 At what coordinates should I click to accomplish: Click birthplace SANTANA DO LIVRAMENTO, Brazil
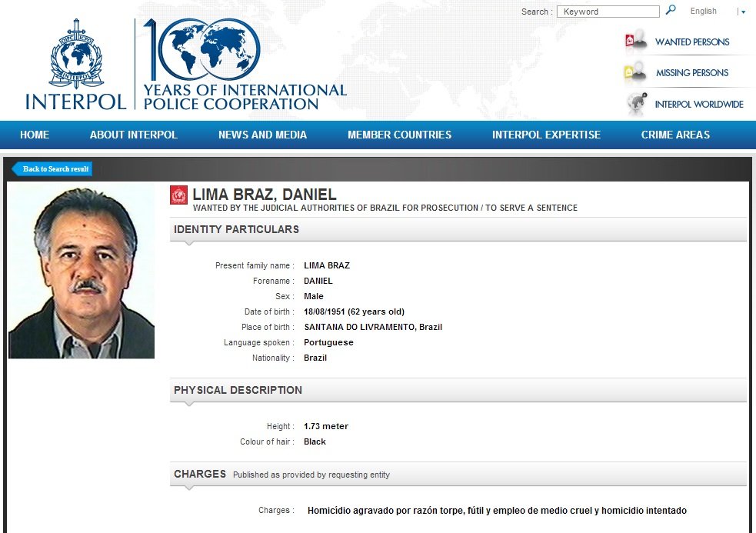373,327
